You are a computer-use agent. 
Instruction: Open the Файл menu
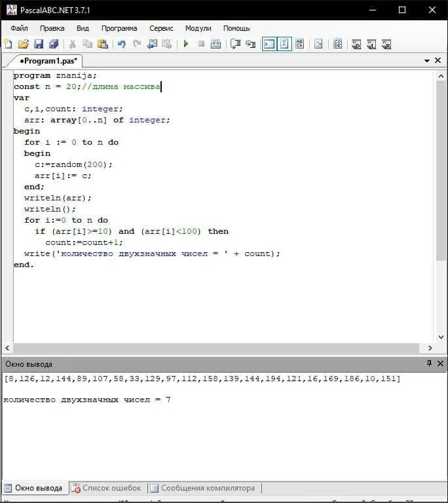pos(19,28)
